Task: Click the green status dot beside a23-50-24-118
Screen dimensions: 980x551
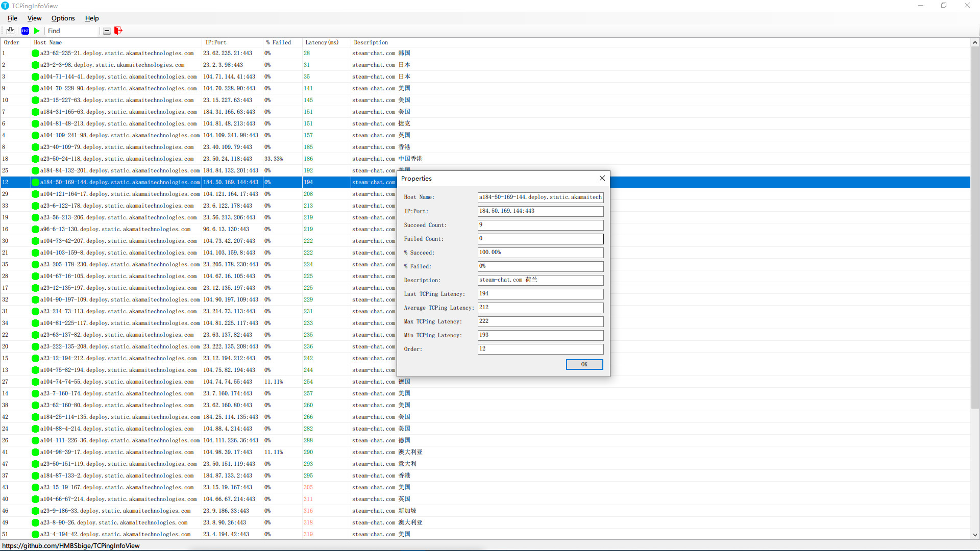Action: (x=35, y=159)
